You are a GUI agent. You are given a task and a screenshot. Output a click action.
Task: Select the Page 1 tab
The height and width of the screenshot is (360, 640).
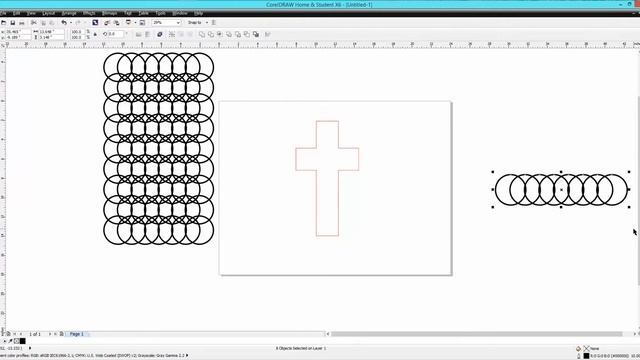(76, 334)
